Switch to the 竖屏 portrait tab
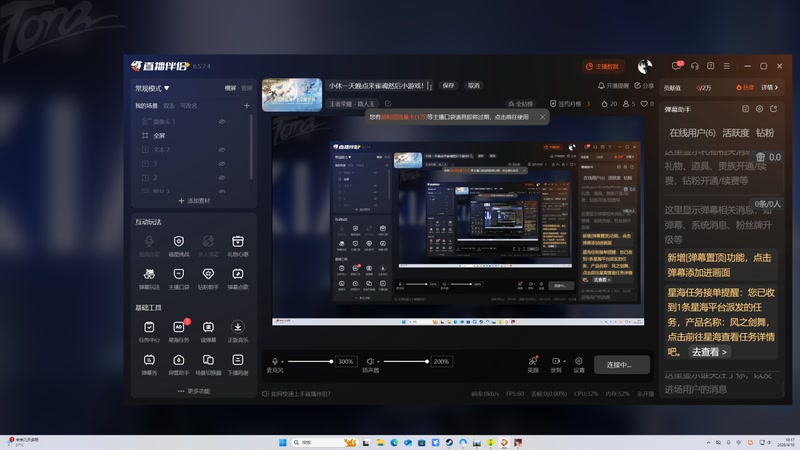800x450 pixels. [x=246, y=88]
